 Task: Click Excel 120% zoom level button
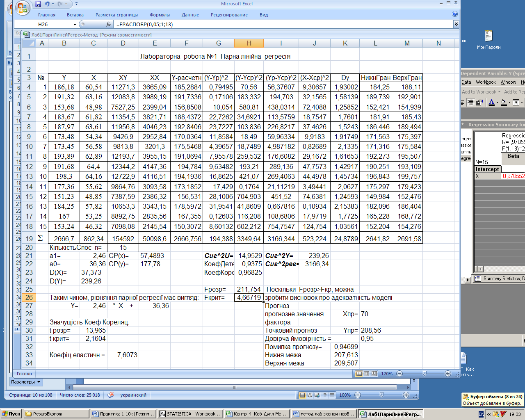387,374
